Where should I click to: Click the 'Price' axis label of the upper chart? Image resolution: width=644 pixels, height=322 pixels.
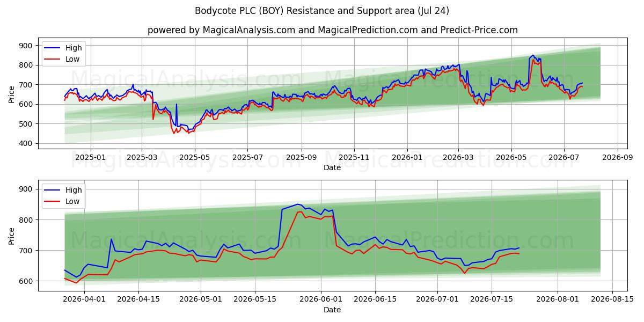point(12,94)
